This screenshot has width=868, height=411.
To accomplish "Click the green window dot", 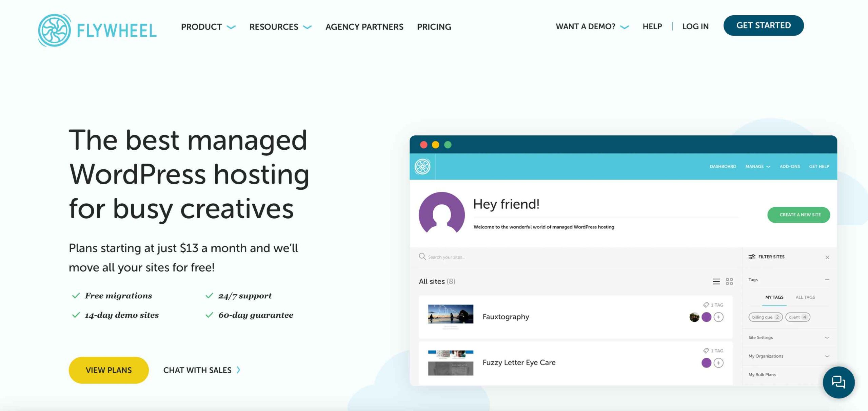I will click(448, 145).
